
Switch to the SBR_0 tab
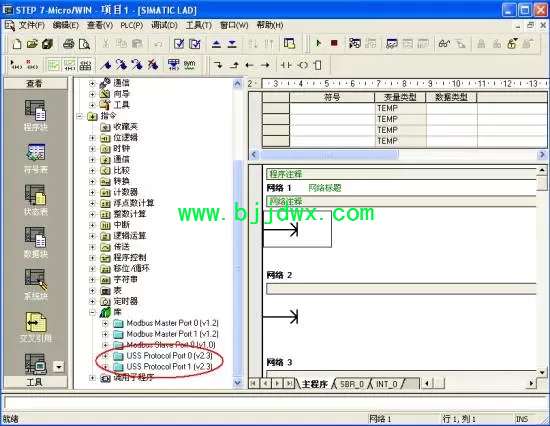coord(351,384)
